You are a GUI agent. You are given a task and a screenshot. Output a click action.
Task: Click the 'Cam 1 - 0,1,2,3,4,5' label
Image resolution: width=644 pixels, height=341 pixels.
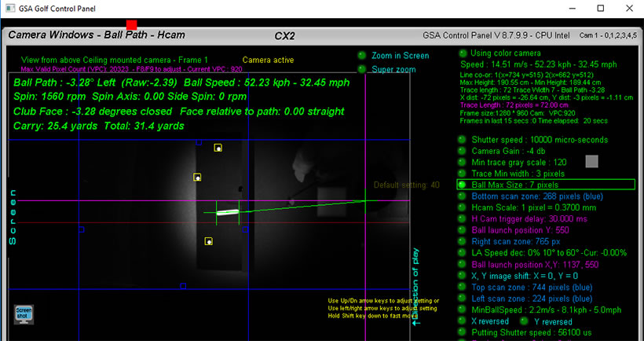coord(609,35)
